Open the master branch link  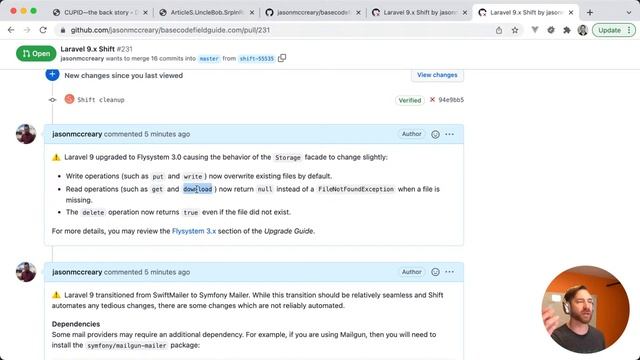coord(209,59)
